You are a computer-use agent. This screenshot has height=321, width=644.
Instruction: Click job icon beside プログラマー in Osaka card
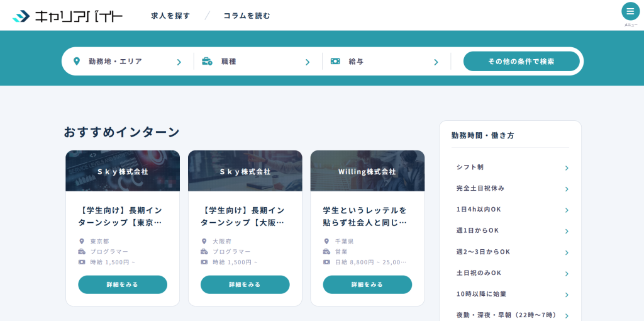point(204,252)
